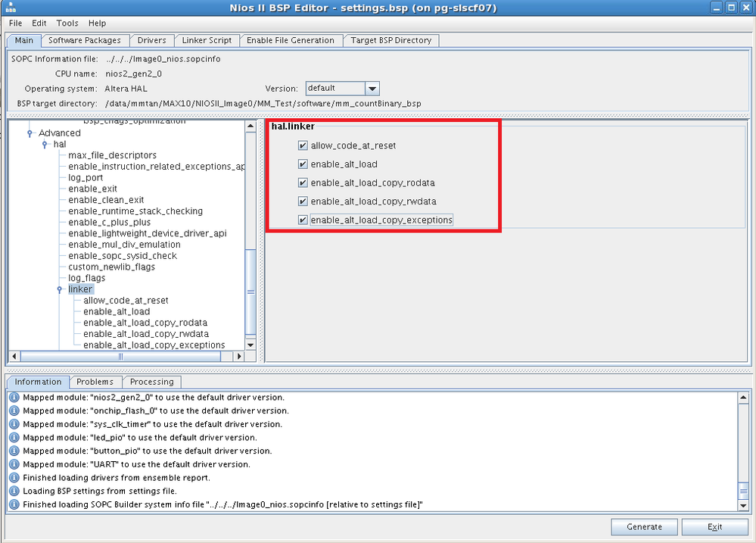This screenshot has height=543, width=756.
Task: Collapse the hal tree node
Action: tap(45, 145)
